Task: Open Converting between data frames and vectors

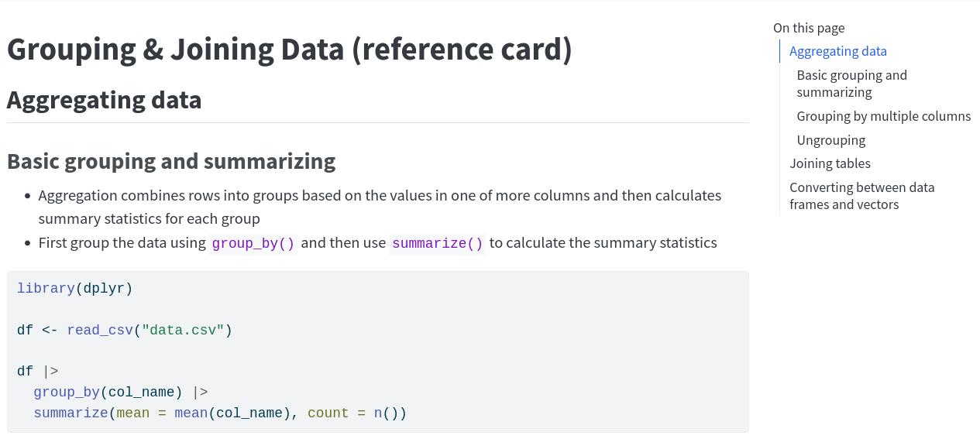Action: tap(861, 196)
